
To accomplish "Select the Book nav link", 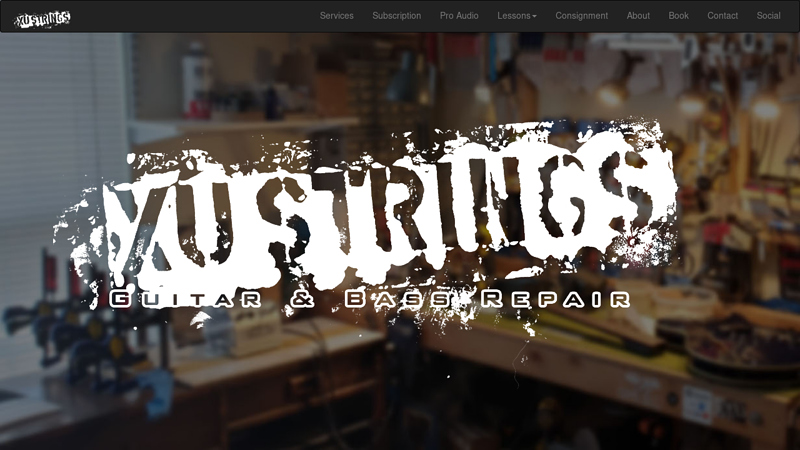I will (x=679, y=16).
